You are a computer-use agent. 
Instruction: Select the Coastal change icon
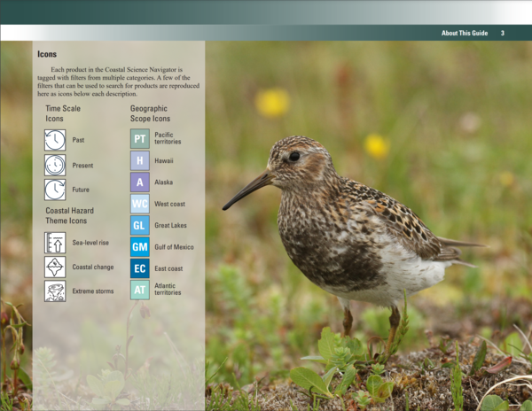click(x=55, y=267)
